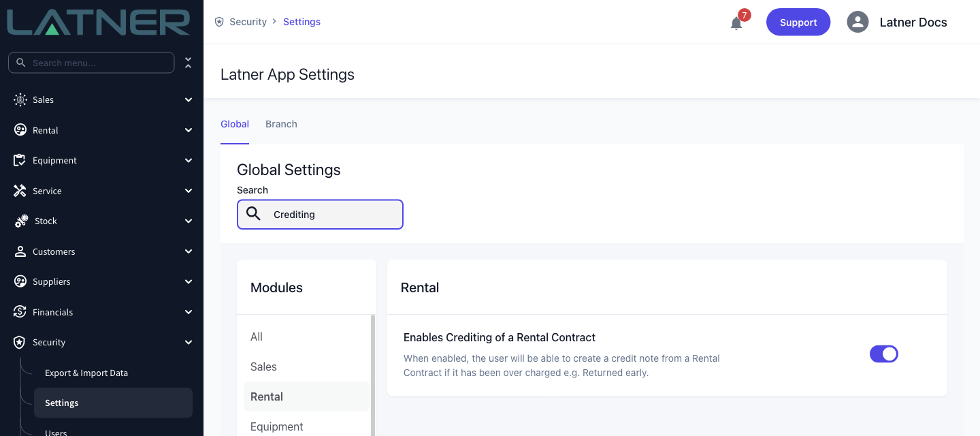
Task: Expand the Equipment menu chevron
Action: tap(189, 160)
